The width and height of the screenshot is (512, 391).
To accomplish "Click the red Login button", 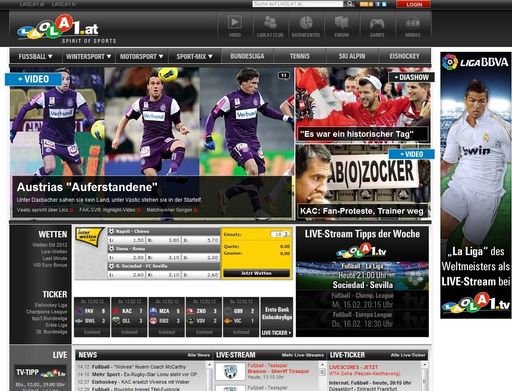I will coord(413,4).
